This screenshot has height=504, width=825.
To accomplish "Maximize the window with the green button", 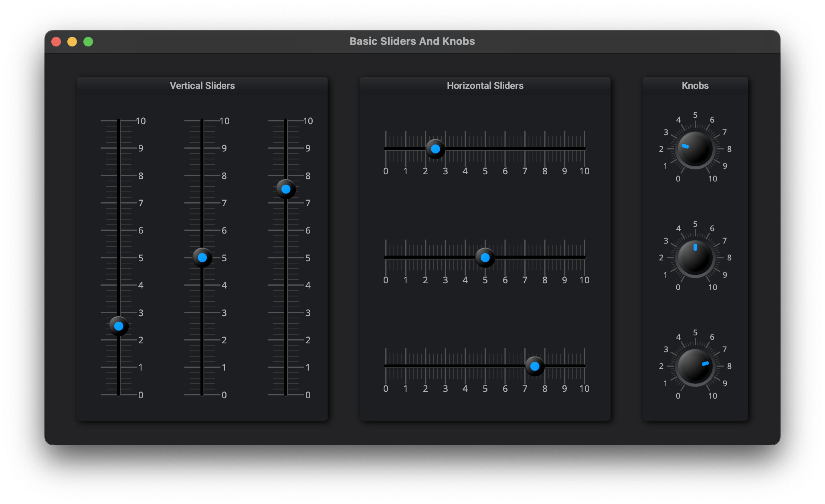I will 88,42.
